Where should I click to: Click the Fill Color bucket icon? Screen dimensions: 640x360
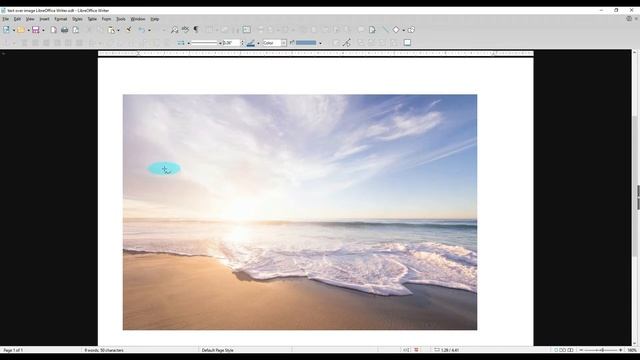[292, 42]
